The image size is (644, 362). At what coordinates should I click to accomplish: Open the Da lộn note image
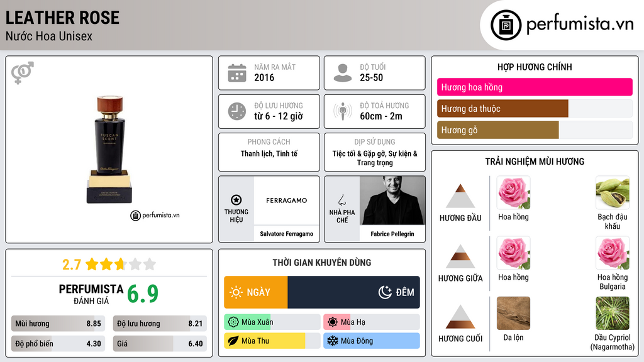tap(513, 314)
